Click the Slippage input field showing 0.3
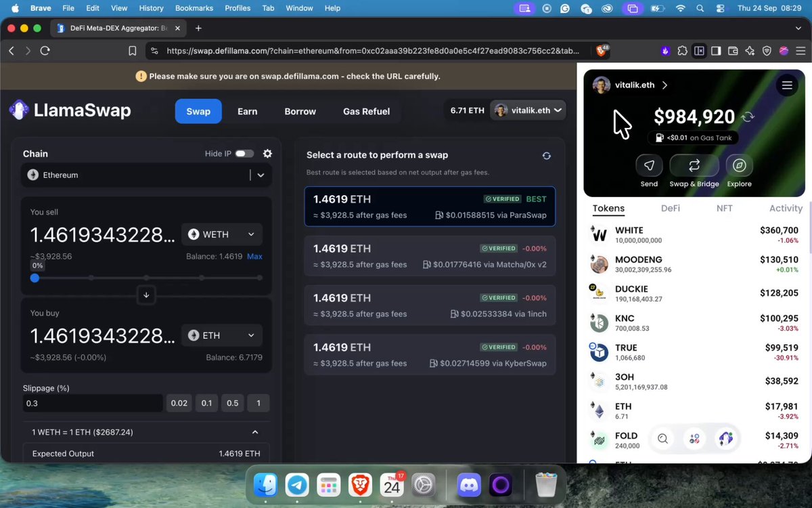This screenshot has width=812, height=508. pyautogui.click(x=92, y=403)
